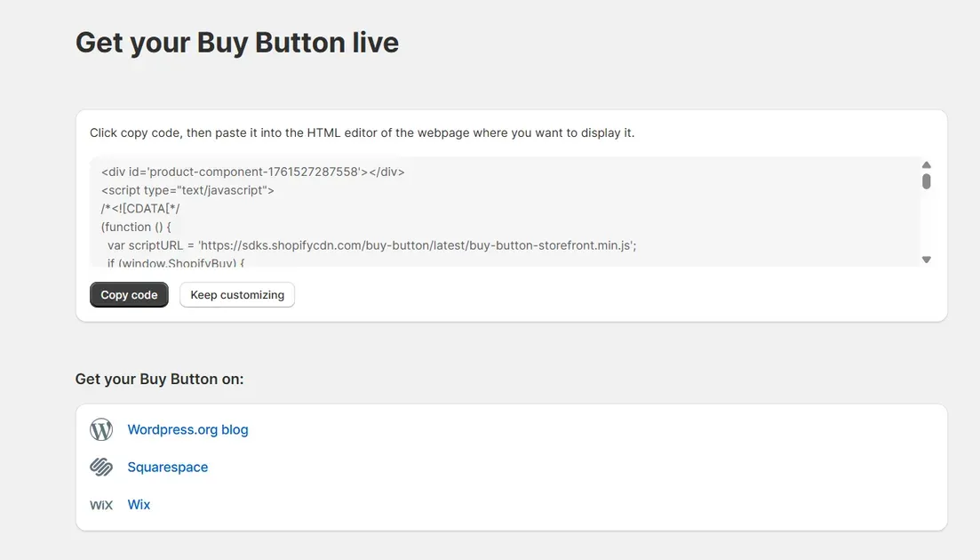Open the Wordpress.org blog link
This screenshot has width=980, height=560.
coord(187,428)
